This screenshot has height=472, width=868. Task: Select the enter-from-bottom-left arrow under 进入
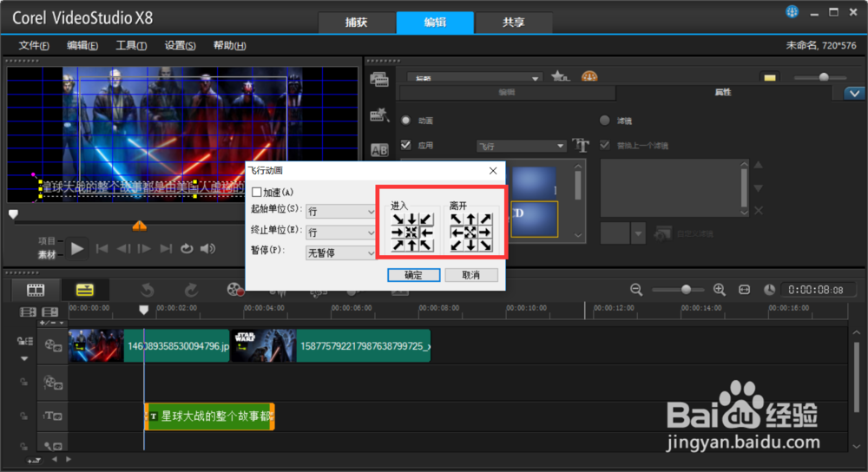pyautogui.click(x=398, y=246)
